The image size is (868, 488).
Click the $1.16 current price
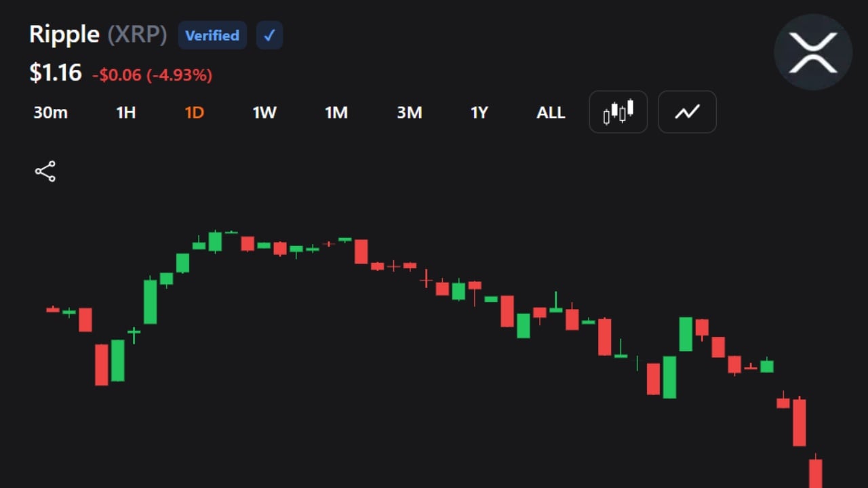(56, 73)
